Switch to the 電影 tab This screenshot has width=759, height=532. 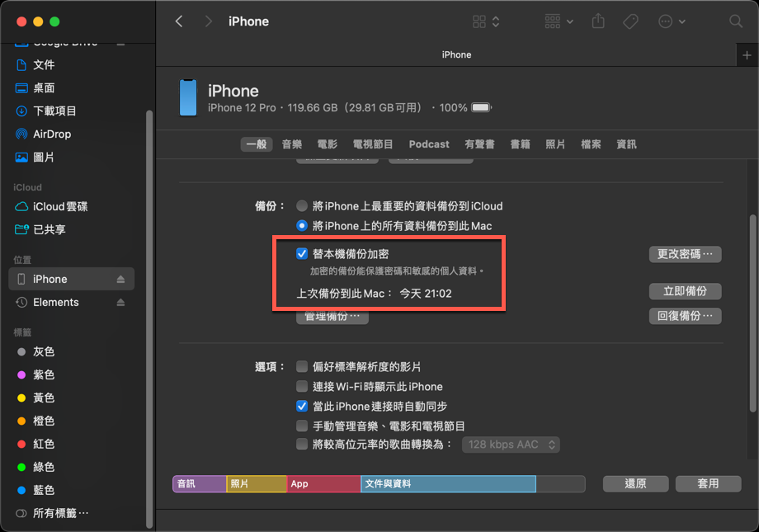coord(328,144)
